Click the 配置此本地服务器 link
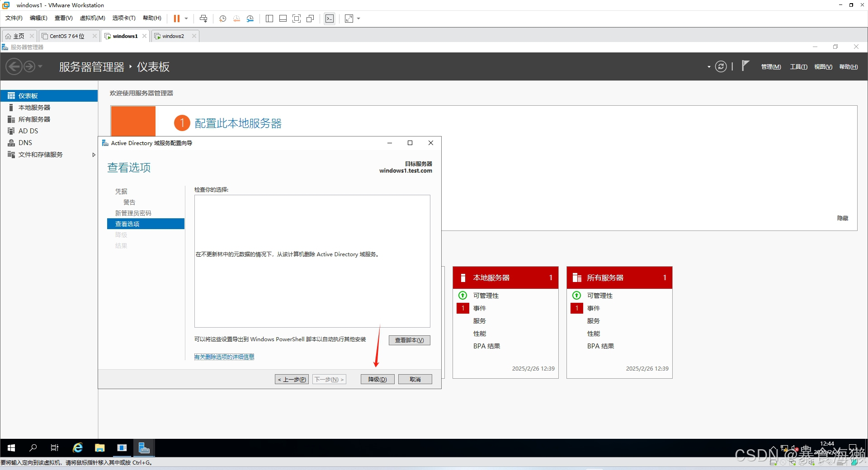Screen dimensions: 868x470 click(x=238, y=123)
